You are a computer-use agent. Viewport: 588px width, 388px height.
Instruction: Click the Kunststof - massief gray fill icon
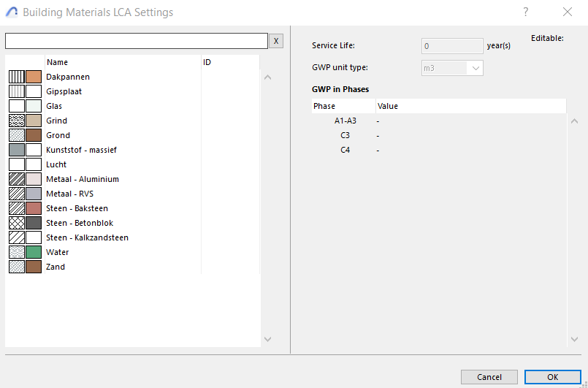click(x=17, y=150)
